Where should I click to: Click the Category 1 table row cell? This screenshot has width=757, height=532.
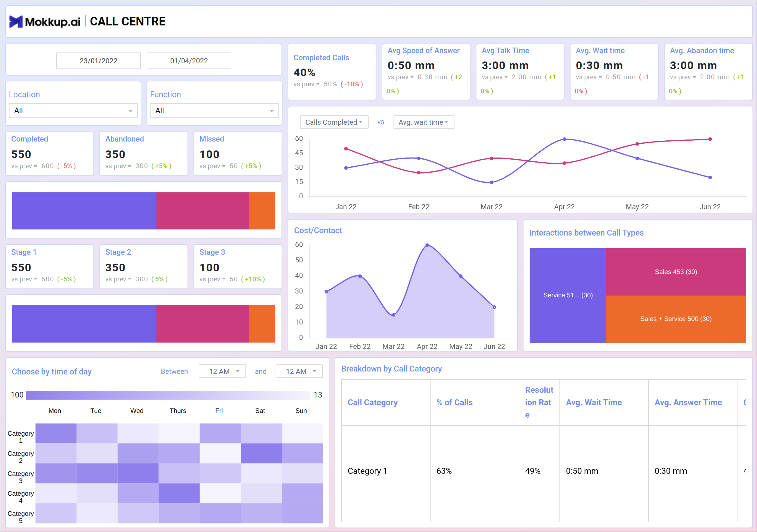[x=386, y=471]
